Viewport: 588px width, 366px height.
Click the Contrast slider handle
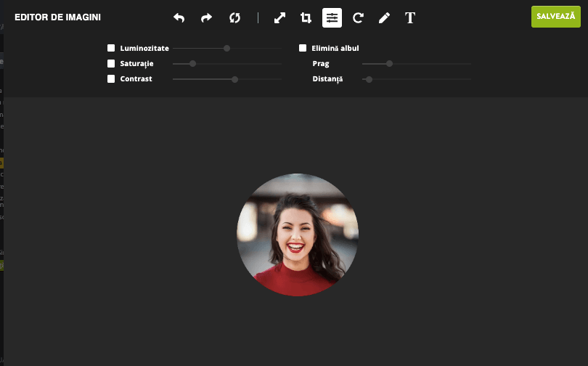(x=234, y=79)
